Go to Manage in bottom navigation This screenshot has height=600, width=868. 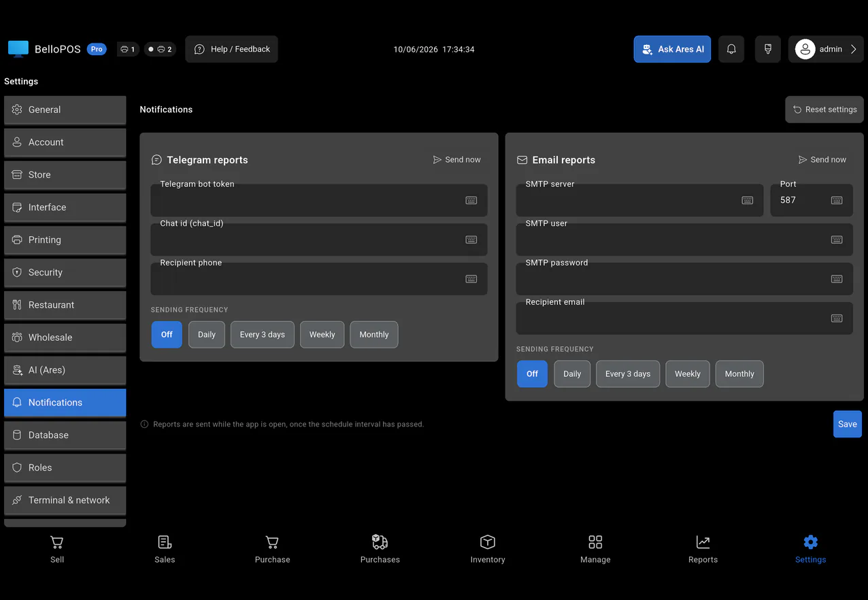point(595,550)
